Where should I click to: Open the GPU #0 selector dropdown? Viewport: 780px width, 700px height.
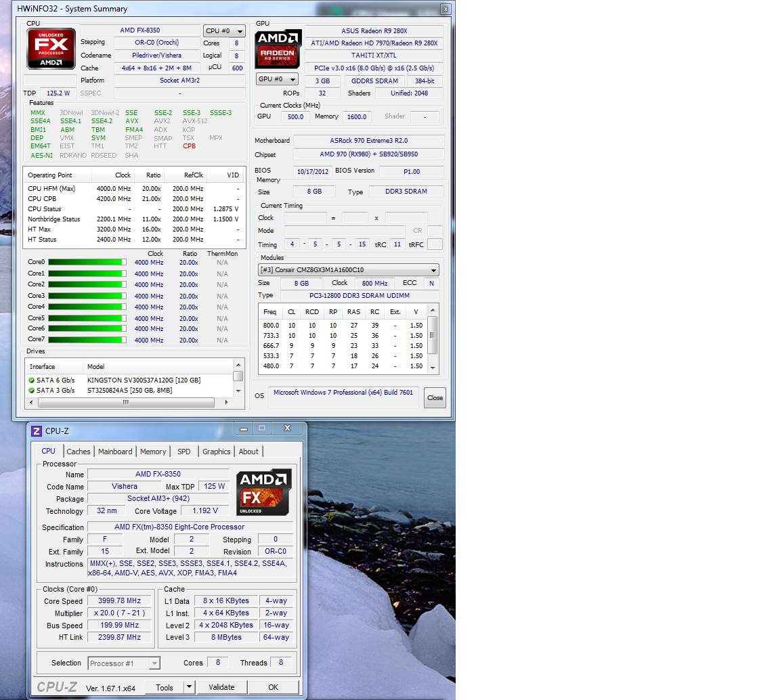coord(277,79)
